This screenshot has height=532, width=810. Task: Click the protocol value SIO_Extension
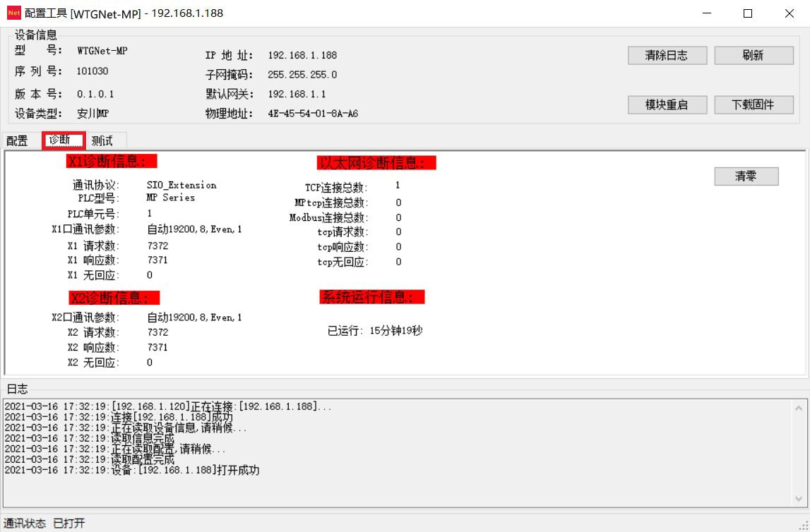(181, 185)
